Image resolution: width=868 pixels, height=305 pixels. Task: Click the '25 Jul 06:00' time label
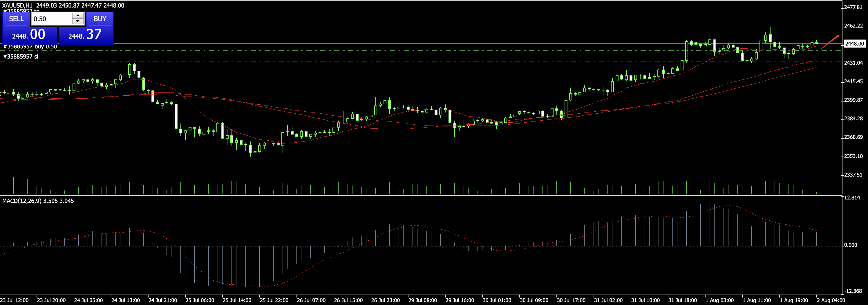click(x=200, y=300)
